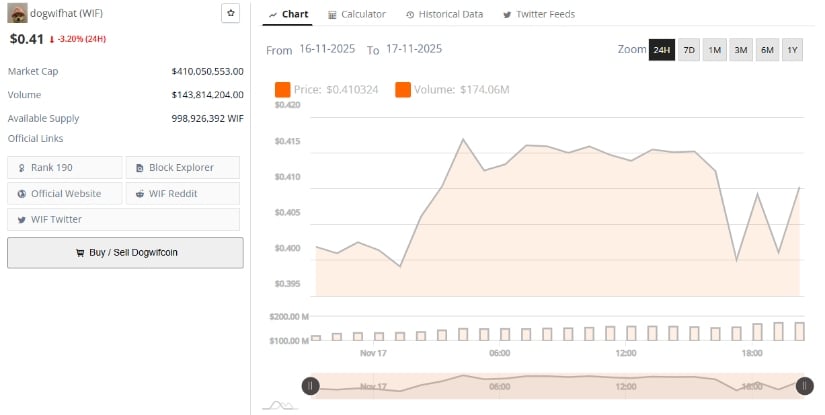825x415 pixels.
Task: Visit the Official Website link
Action: pyautogui.click(x=65, y=194)
